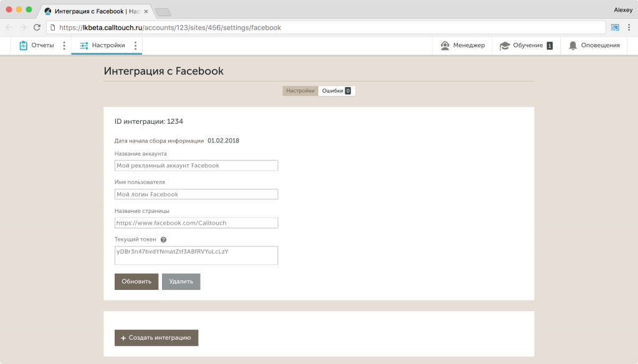Click the Обучение graduation cap icon

[x=505, y=45]
